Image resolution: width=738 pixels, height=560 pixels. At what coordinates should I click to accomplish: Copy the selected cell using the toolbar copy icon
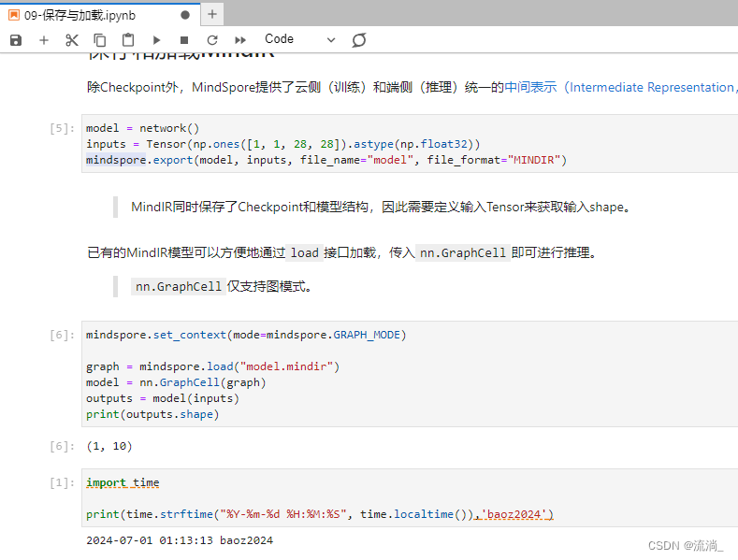tap(100, 40)
